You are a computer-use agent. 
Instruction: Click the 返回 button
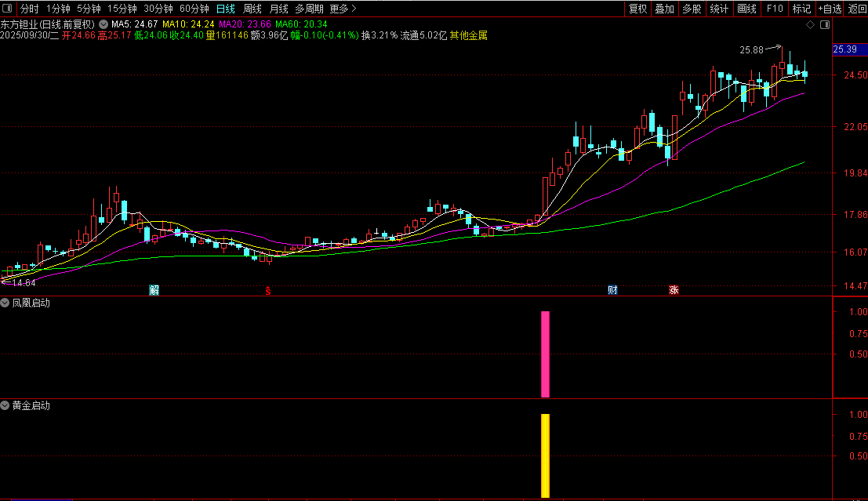(856, 9)
